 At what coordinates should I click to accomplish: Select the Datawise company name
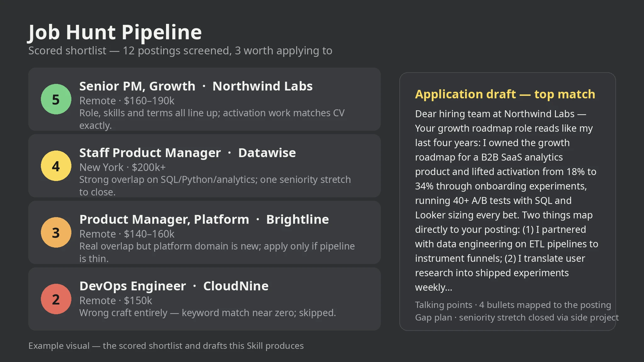click(x=267, y=153)
